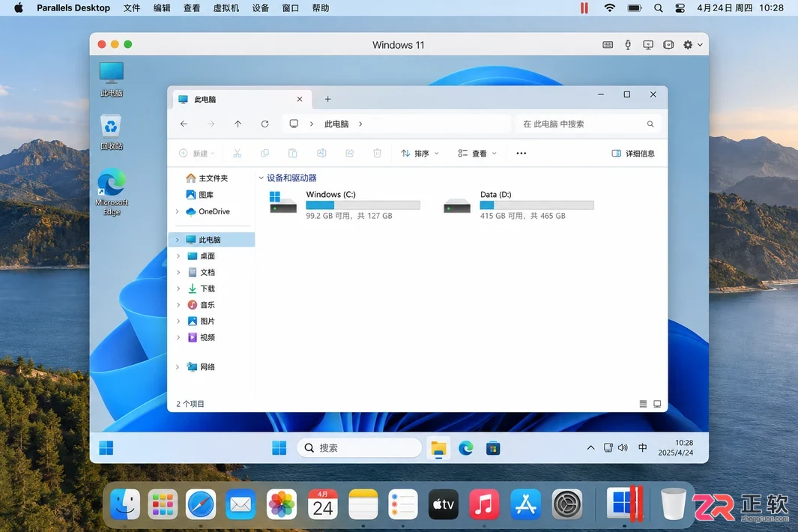
Task: Open Parallels gear settings in VM title bar
Action: point(688,45)
